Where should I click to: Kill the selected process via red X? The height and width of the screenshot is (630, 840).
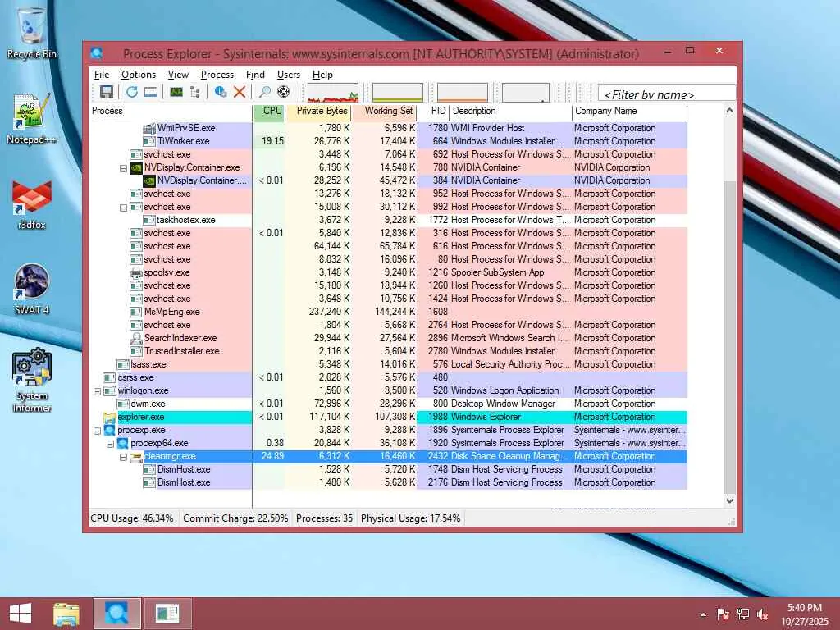point(240,92)
